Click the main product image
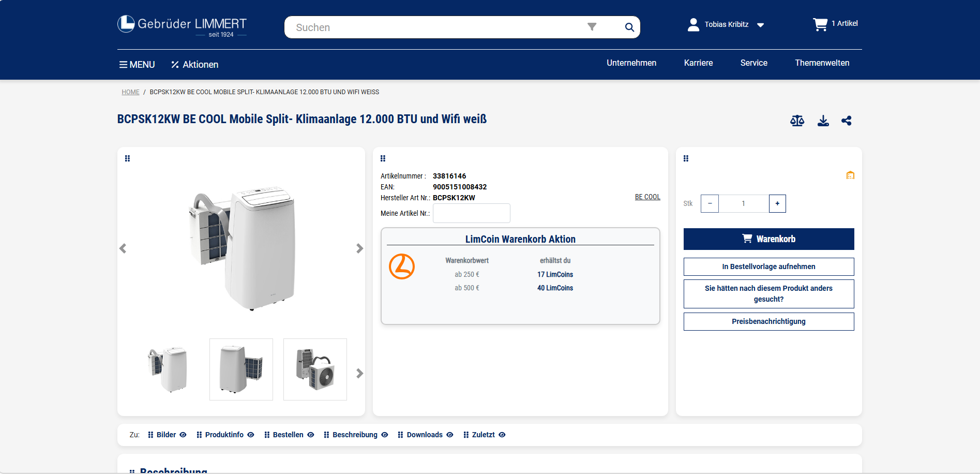 [x=242, y=247]
